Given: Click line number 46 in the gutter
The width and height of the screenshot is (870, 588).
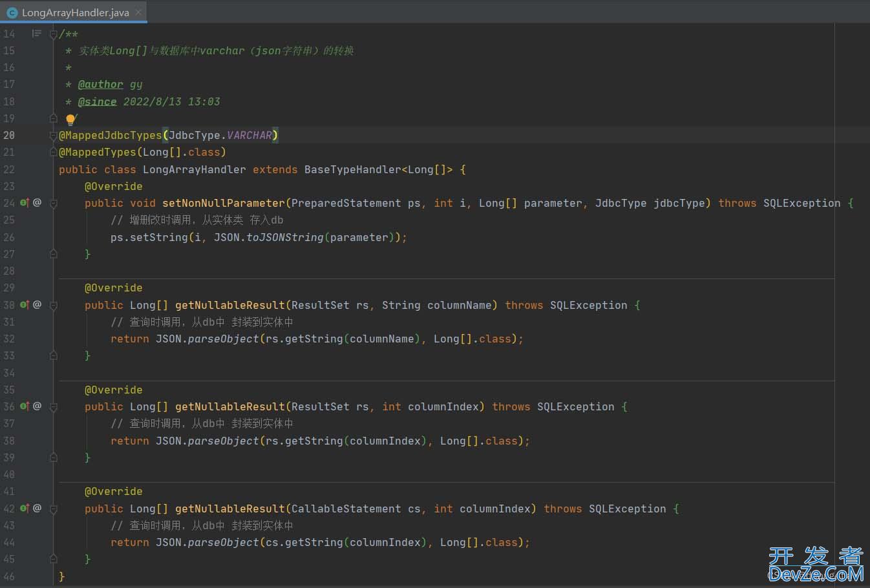Looking at the screenshot, I should (9, 576).
